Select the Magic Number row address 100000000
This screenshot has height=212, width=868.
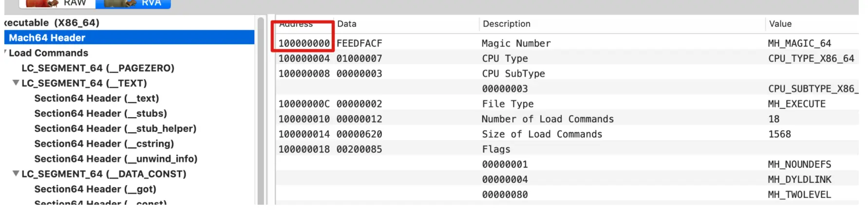pyautogui.click(x=304, y=43)
